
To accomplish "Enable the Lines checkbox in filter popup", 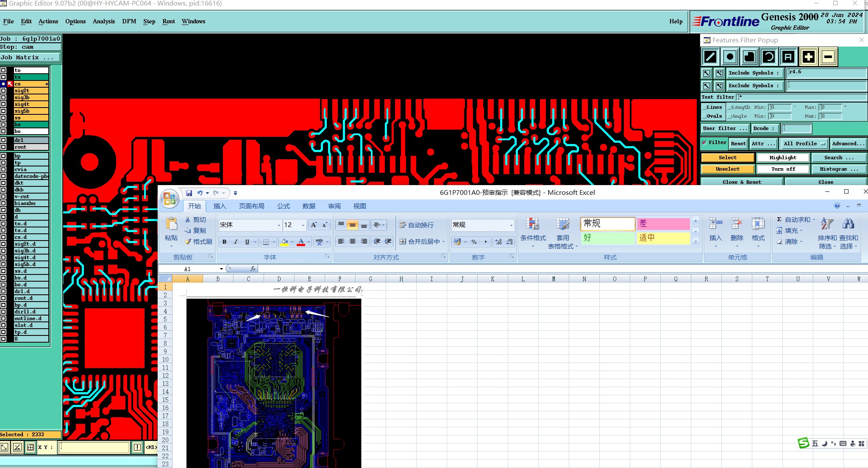I will 704,108.
